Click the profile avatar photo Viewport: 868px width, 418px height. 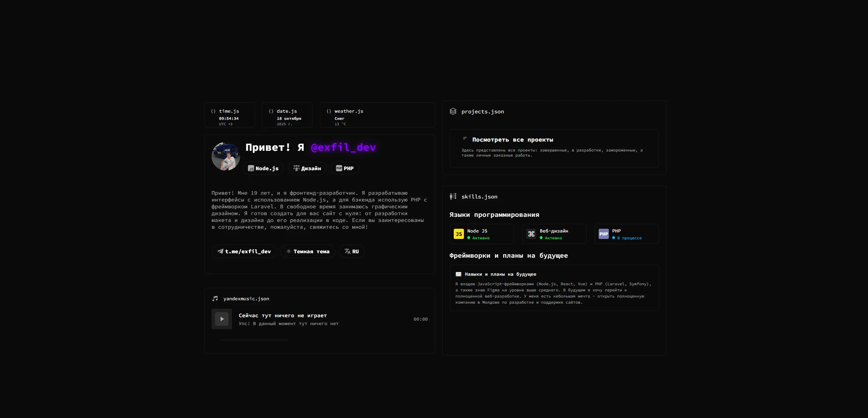click(226, 157)
